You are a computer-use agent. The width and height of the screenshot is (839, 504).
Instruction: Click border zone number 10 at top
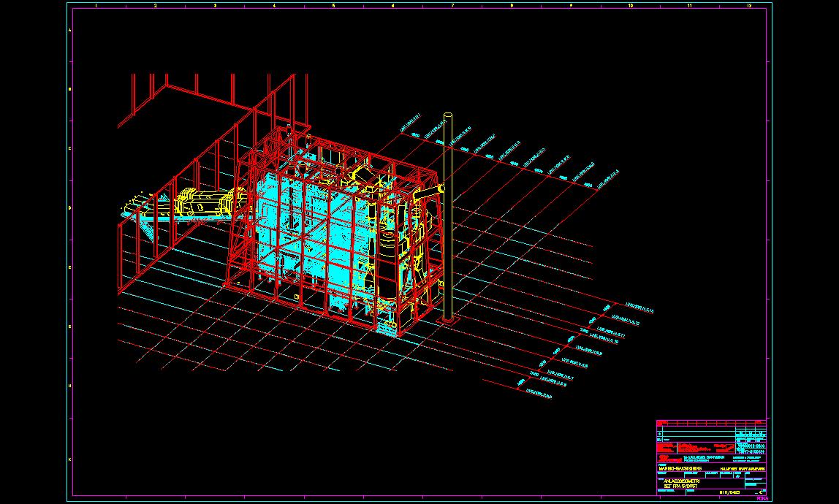[x=630, y=5]
